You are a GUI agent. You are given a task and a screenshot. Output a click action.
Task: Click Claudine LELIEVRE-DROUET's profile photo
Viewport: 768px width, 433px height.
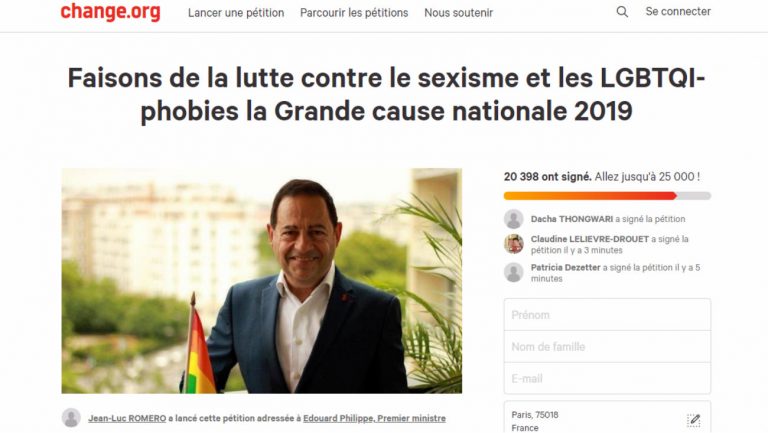tap(514, 244)
